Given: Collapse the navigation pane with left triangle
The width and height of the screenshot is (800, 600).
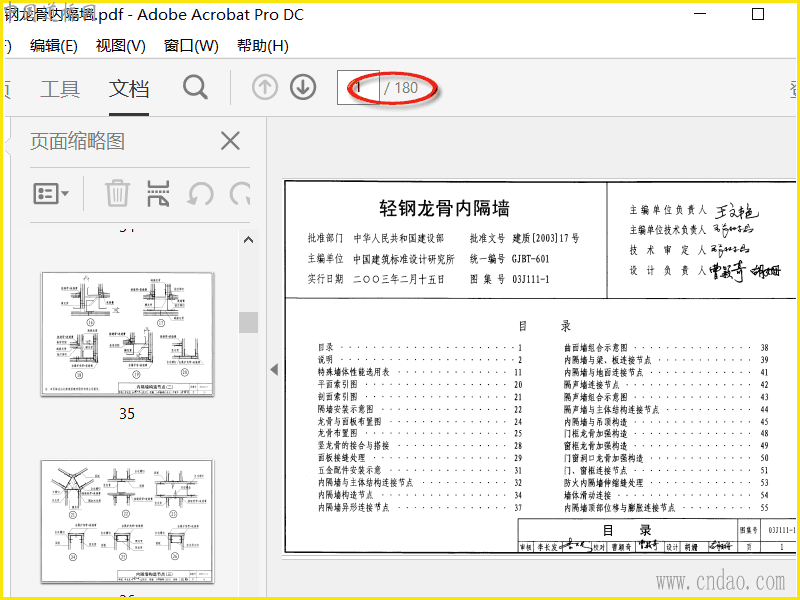Looking at the screenshot, I should pos(274,369).
